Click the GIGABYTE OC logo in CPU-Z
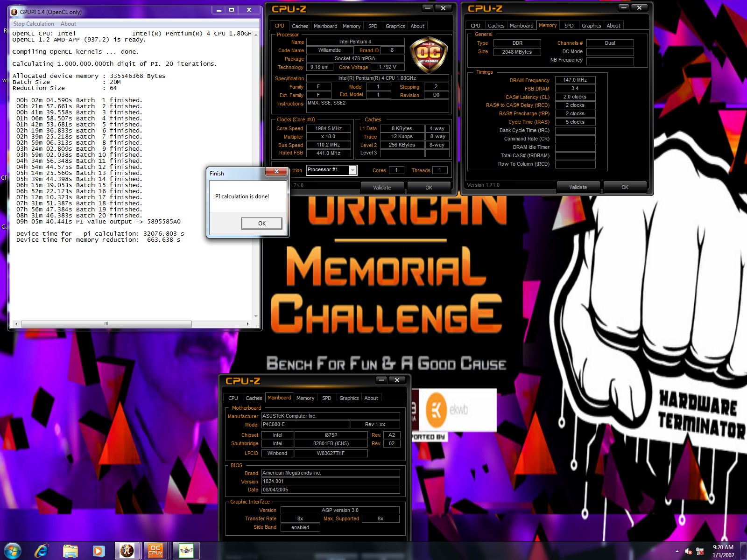The height and width of the screenshot is (560, 747). (x=429, y=55)
